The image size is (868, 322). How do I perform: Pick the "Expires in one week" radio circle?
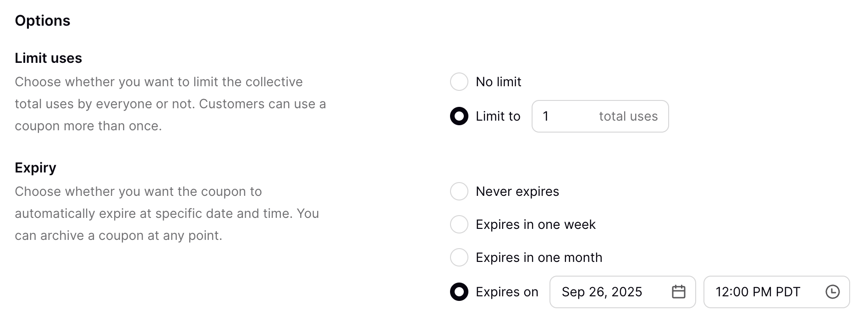459,224
